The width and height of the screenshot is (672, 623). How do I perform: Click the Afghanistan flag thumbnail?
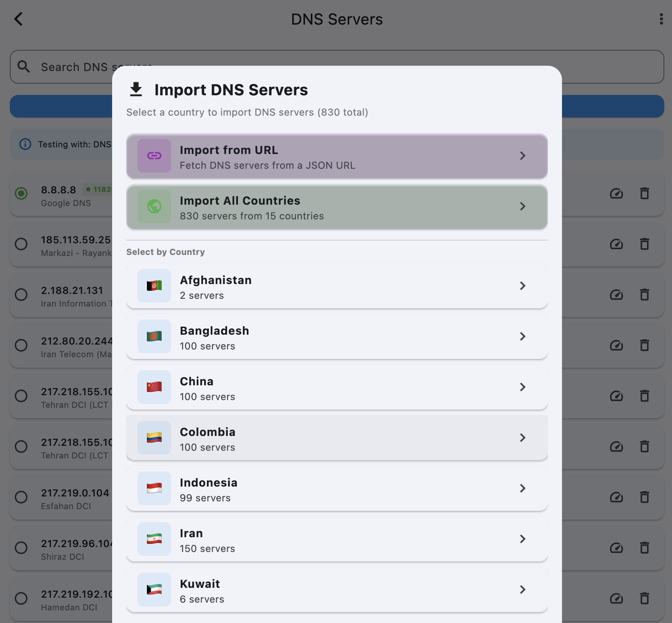154,286
